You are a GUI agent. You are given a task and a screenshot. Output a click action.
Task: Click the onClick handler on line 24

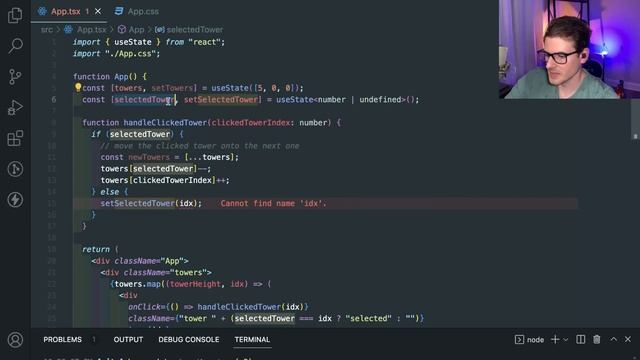(218, 307)
